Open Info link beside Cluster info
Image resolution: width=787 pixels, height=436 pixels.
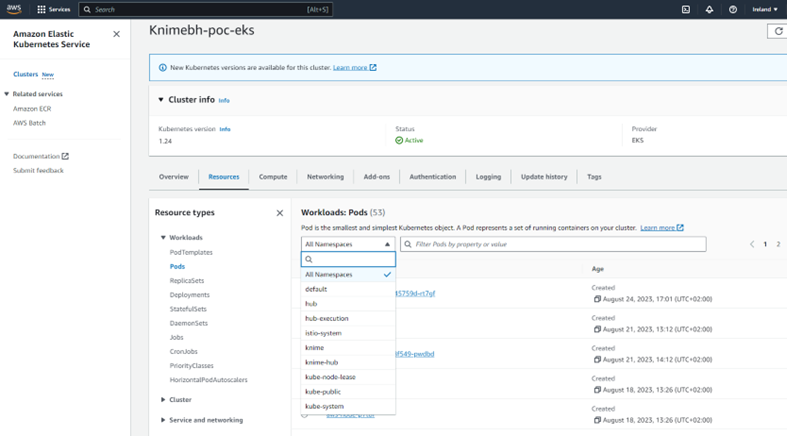point(224,100)
